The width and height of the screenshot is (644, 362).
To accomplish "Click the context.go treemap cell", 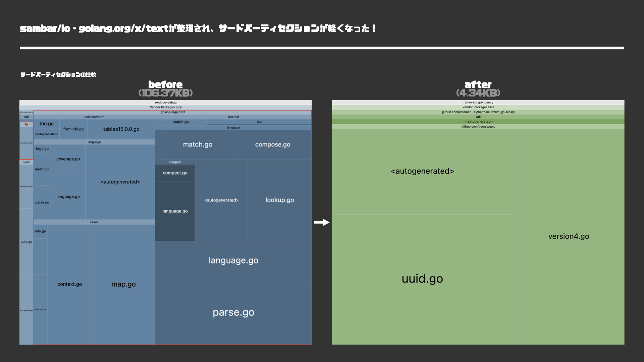I will tap(69, 284).
